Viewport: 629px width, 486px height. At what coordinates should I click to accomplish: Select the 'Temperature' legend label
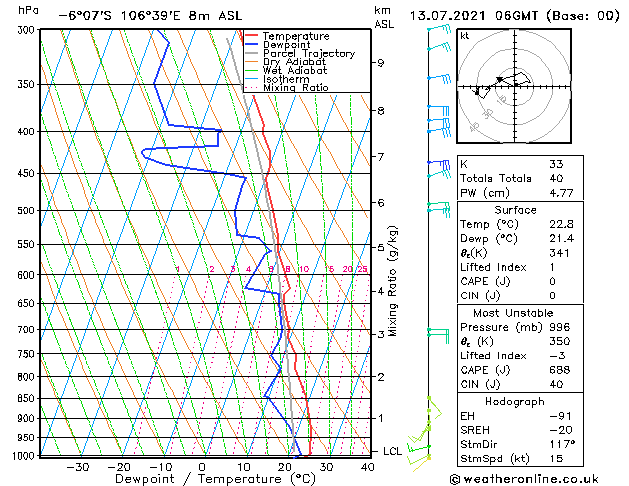(x=296, y=36)
